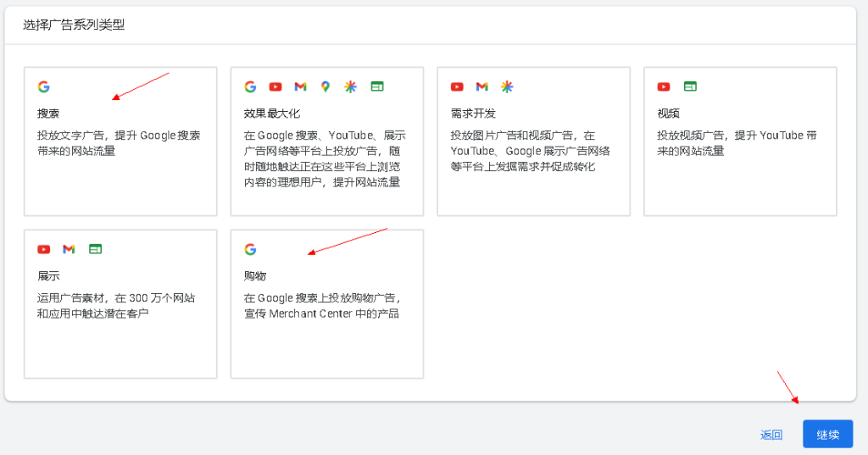Click description 投放视频广告 in 视频 card
Screen dimensions: 868x455
pos(737,143)
